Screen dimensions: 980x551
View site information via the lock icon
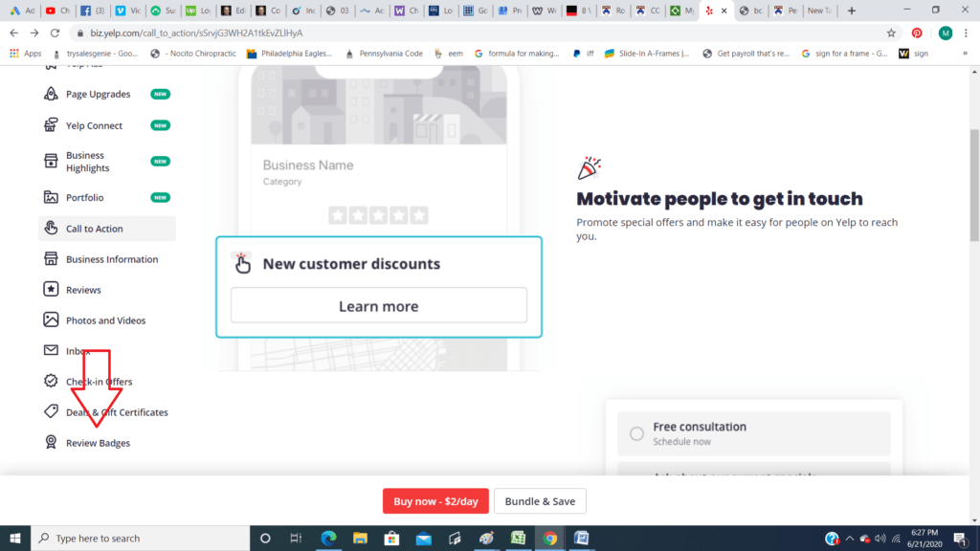coord(80,33)
